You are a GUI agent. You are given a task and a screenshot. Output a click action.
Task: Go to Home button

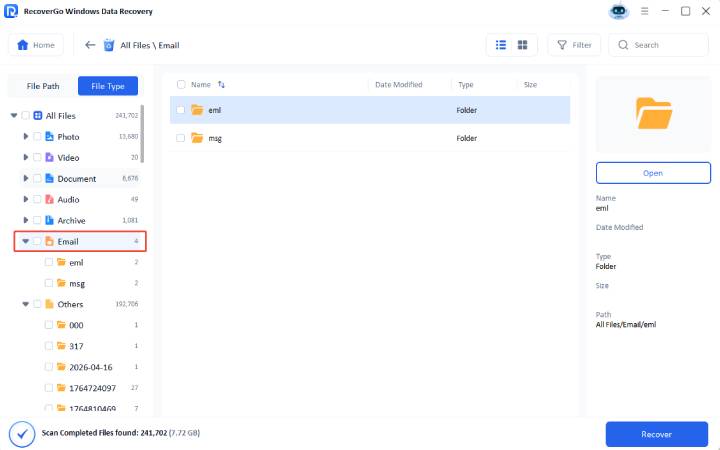coord(36,45)
